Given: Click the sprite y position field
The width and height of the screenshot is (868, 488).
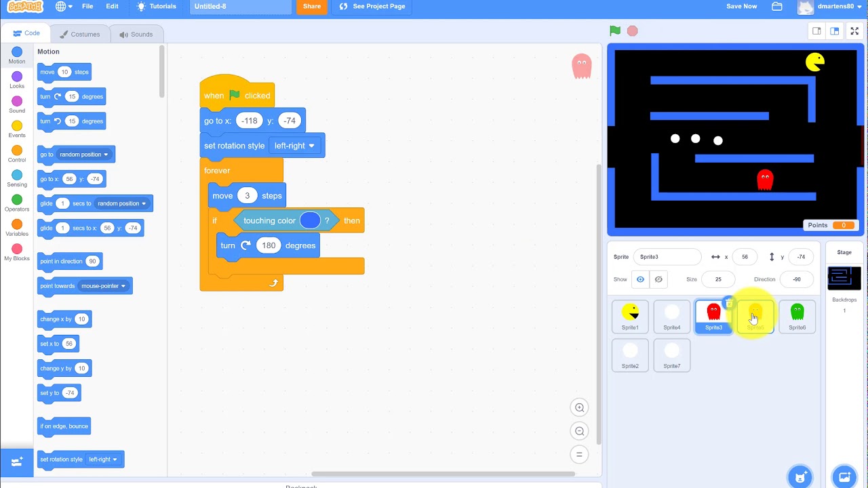Looking at the screenshot, I should [x=801, y=257].
